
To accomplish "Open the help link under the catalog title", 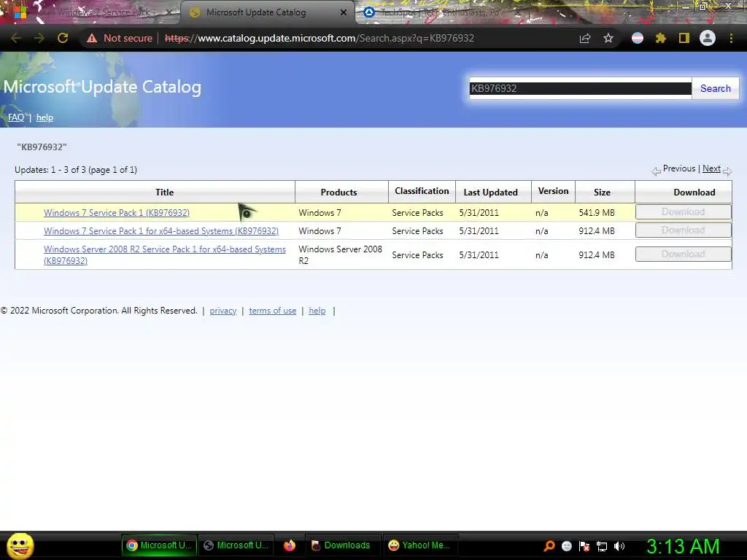I will pos(44,117).
